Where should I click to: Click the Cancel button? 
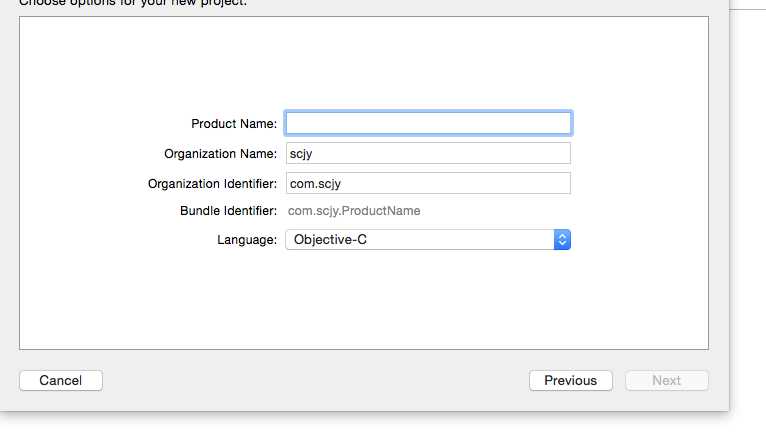61,381
